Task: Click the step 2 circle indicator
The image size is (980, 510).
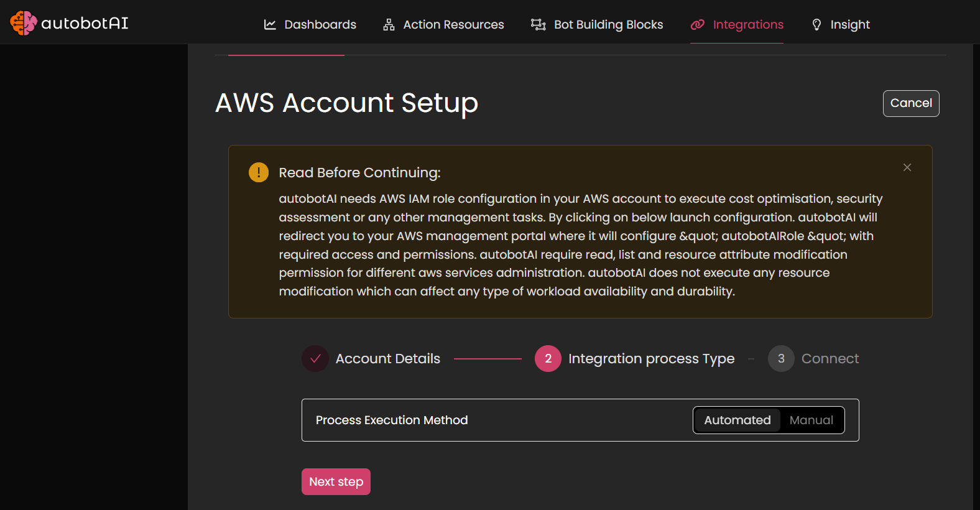Action: tap(548, 359)
